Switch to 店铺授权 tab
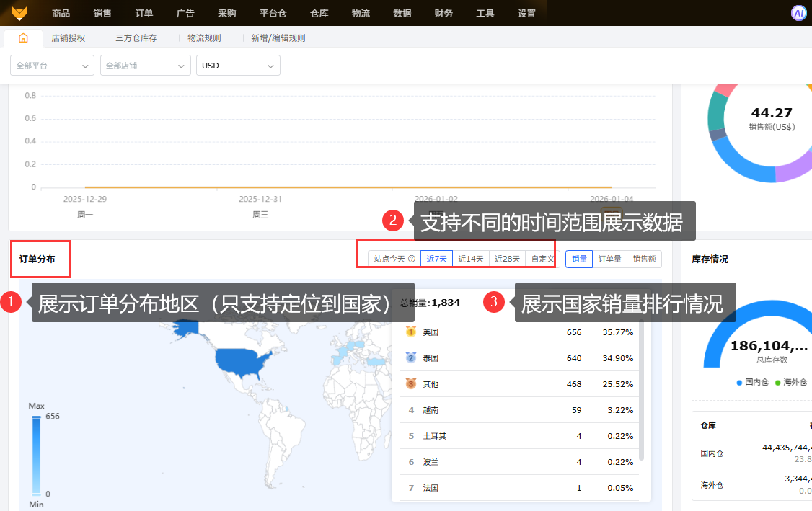Image resolution: width=812 pixels, height=511 pixels. tap(69, 38)
